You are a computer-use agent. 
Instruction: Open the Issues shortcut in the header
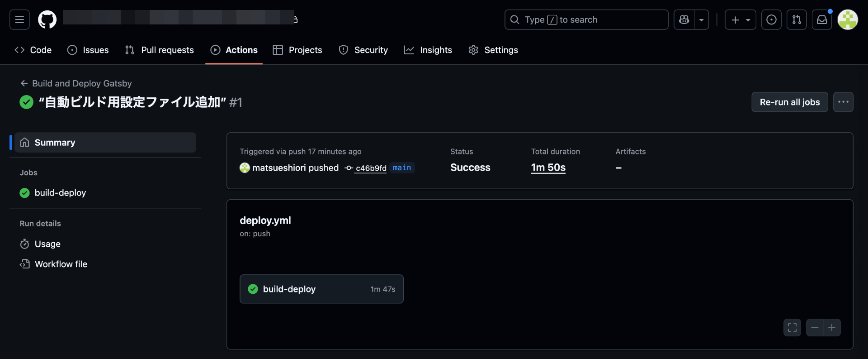[x=771, y=19]
